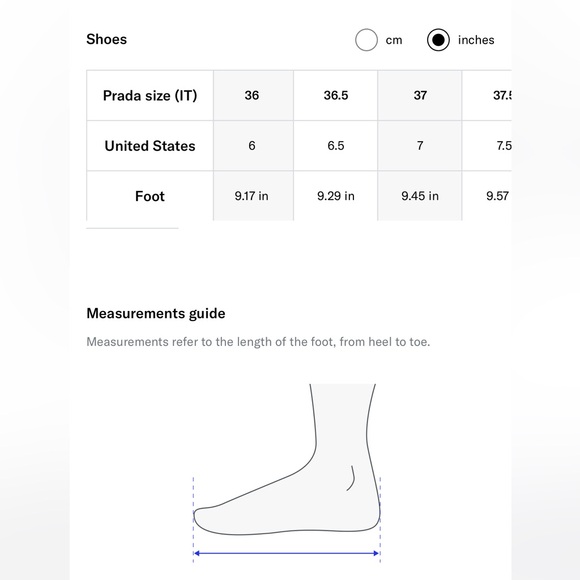The image size is (580, 580).
Task: Click the 9.29 in foot length cell
Action: point(335,196)
